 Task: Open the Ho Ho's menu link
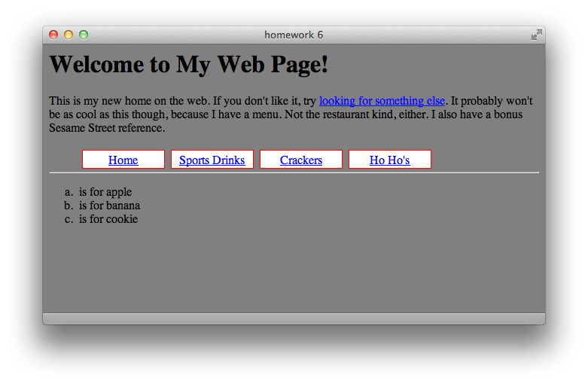pyautogui.click(x=389, y=160)
